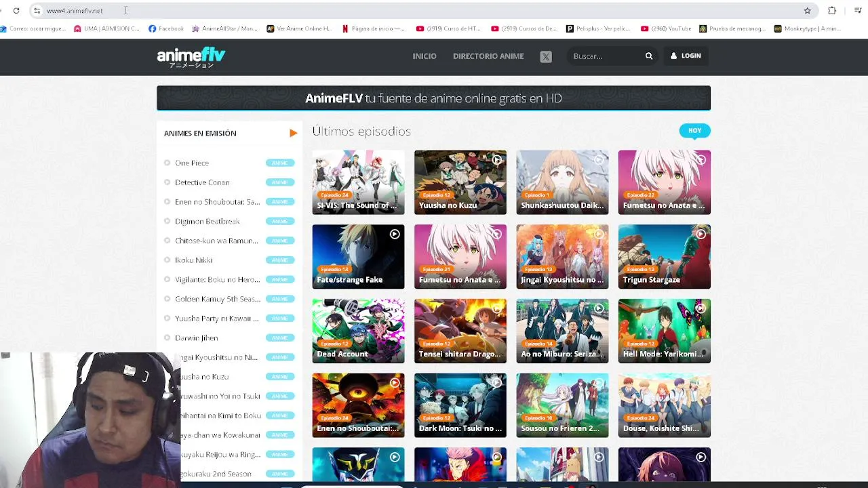Screen dimensions: 868x488
Task: Click play icon on Yuusha no Kuzu card
Action: point(497,160)
